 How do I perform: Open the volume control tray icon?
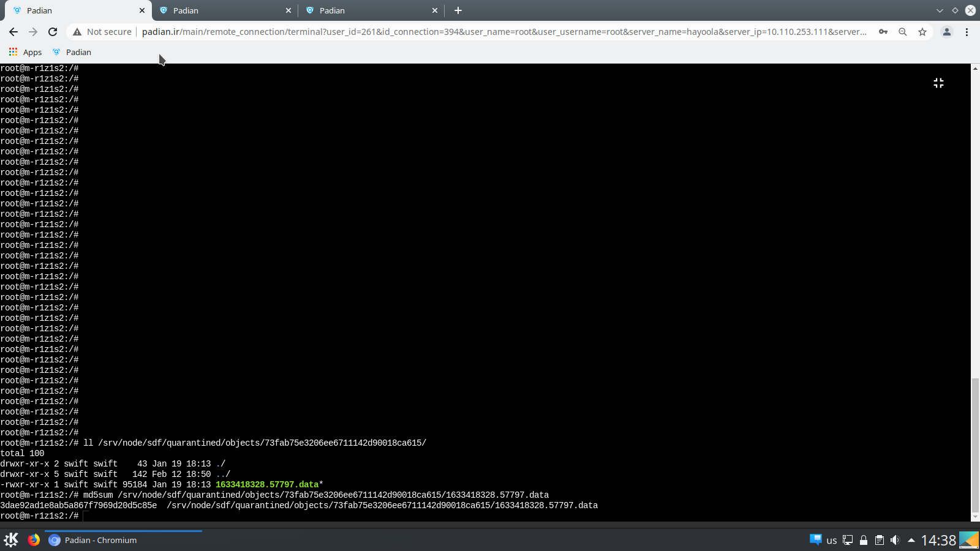pyautogui.click(x=895, y=540)
